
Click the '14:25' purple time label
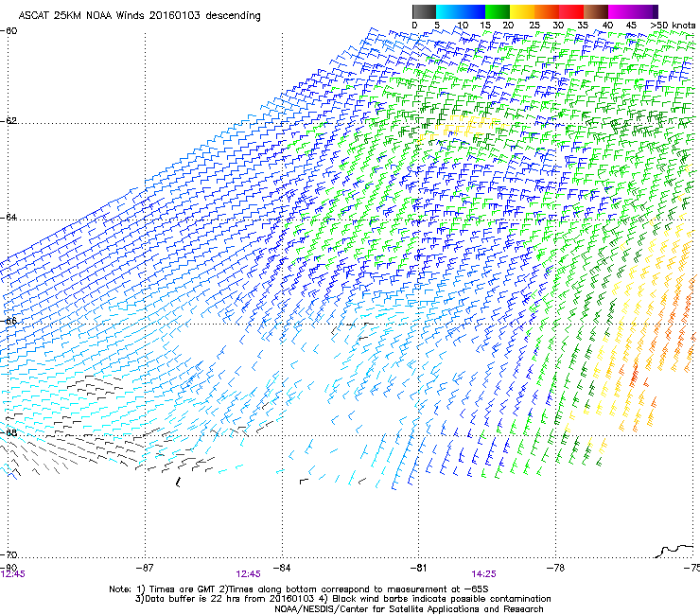click(x=484, y=574)
